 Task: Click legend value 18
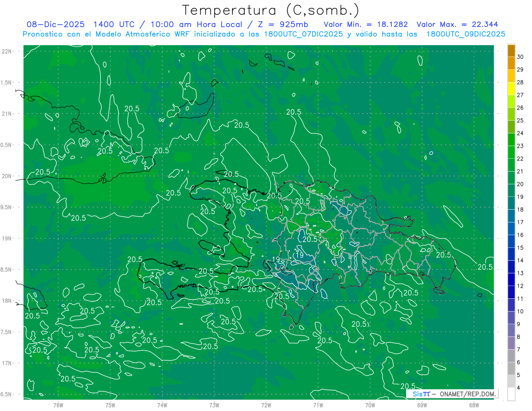[520, 210]
